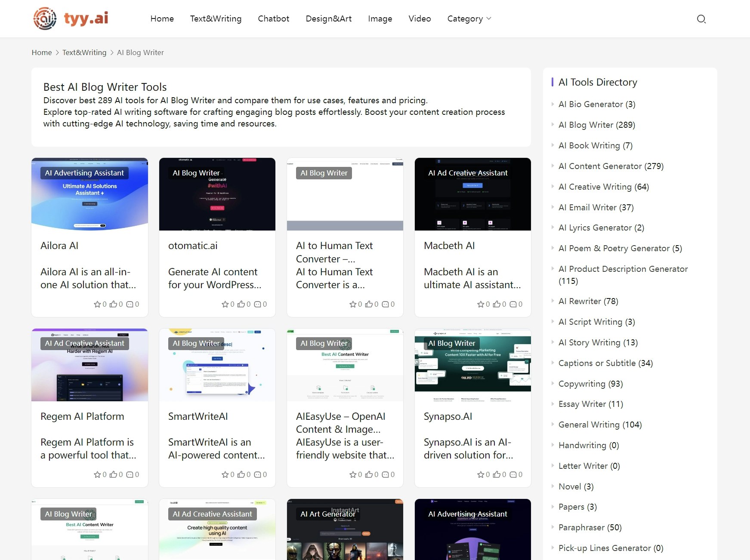Viewport: 750px width, 560px height.
Task: Click the tyy.ai logo icon
Action: (45, 18)
